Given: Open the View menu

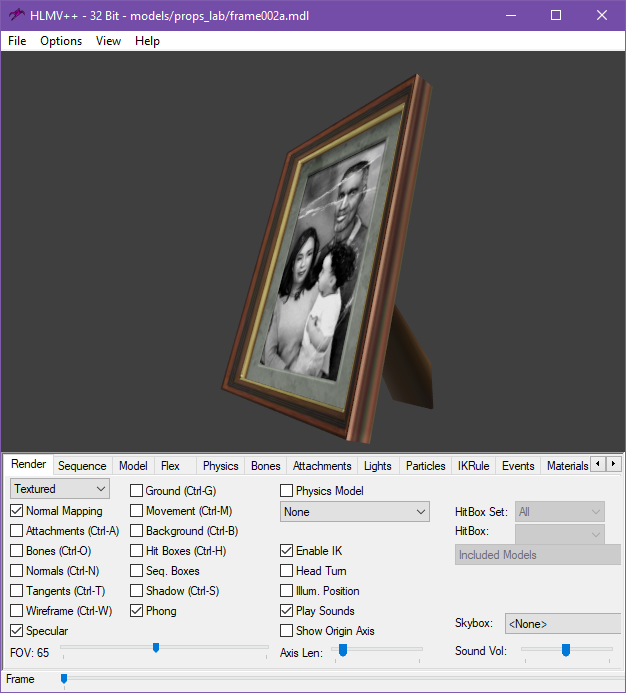Looking at the screenshot, I should click(x=108, y=41).
